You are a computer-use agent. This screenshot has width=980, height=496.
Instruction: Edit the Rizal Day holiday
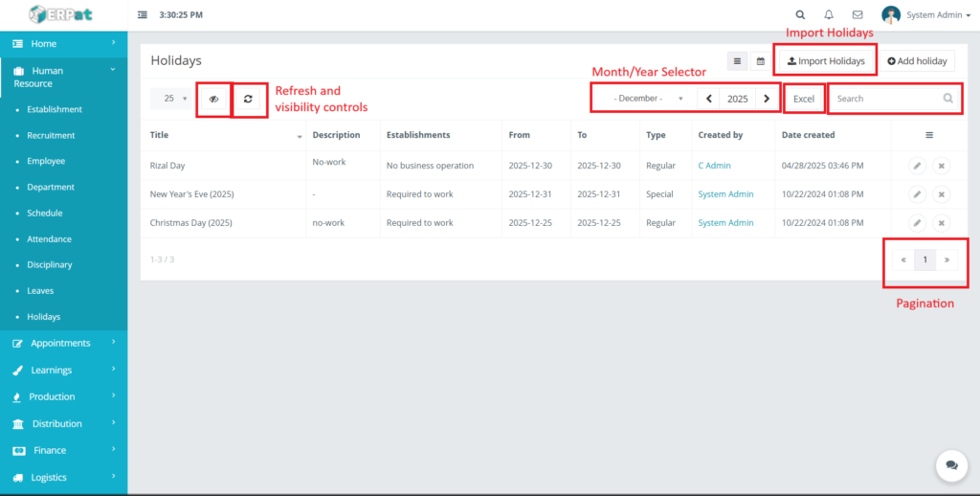917,166
